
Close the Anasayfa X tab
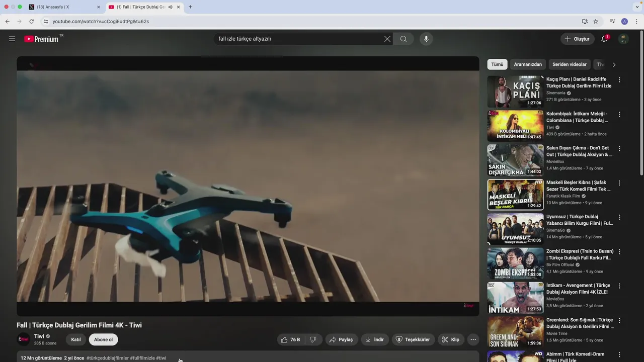[x=99, y=7]
